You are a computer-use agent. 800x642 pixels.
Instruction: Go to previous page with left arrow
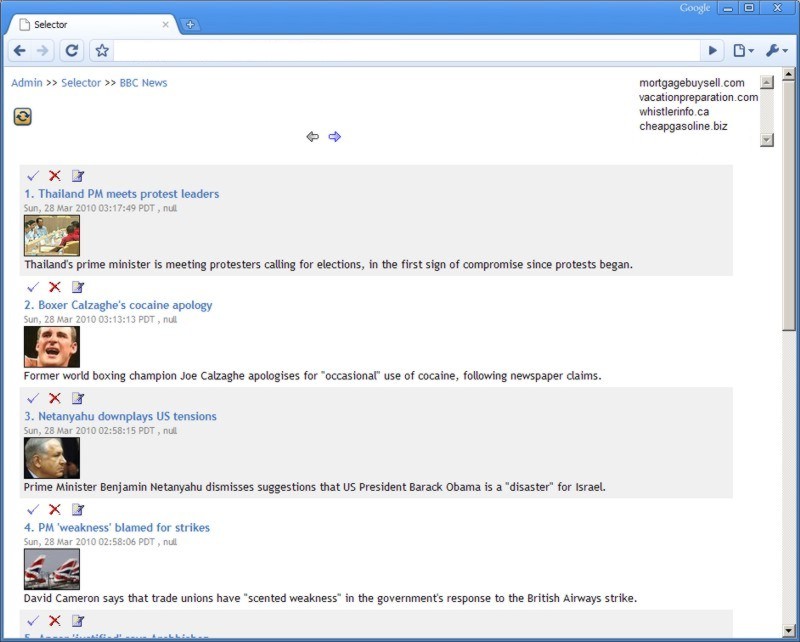click(313, 137)
